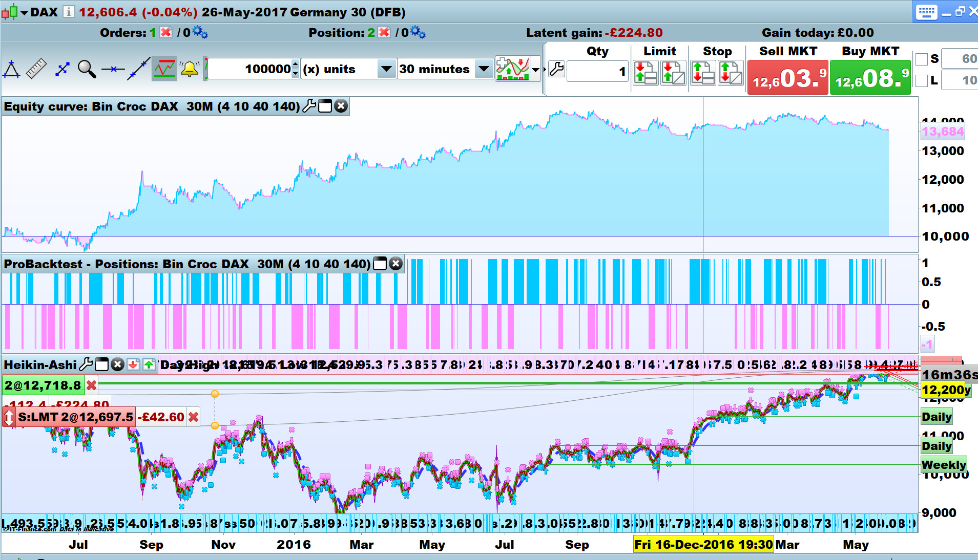Select the triangle drawing tool

(x=12, y=69)
